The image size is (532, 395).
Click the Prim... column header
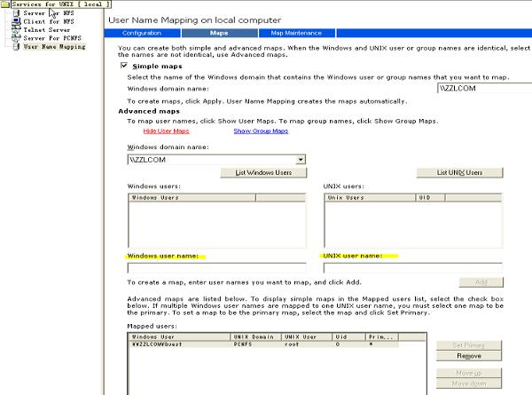point(382,337)
